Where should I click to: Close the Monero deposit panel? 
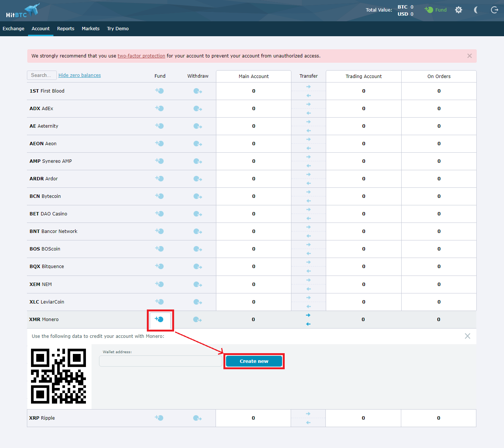(467, 336)
